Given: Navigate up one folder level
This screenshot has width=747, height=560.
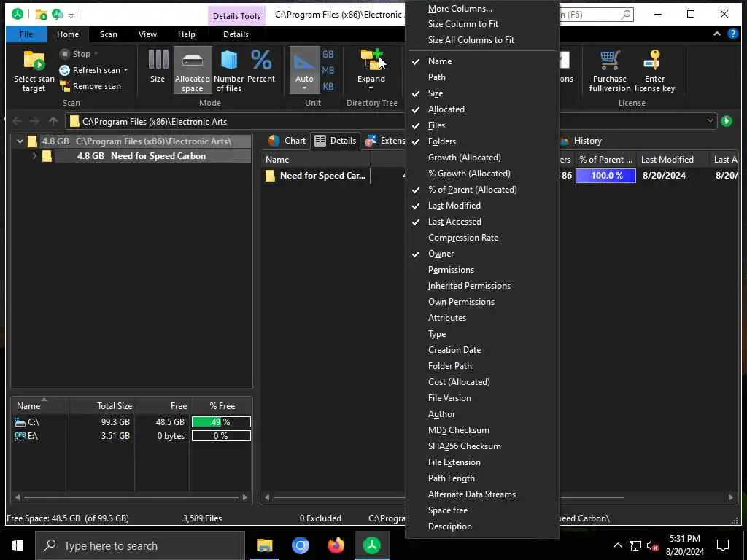Looking at the screenshot, I should [x=53, y=122].
